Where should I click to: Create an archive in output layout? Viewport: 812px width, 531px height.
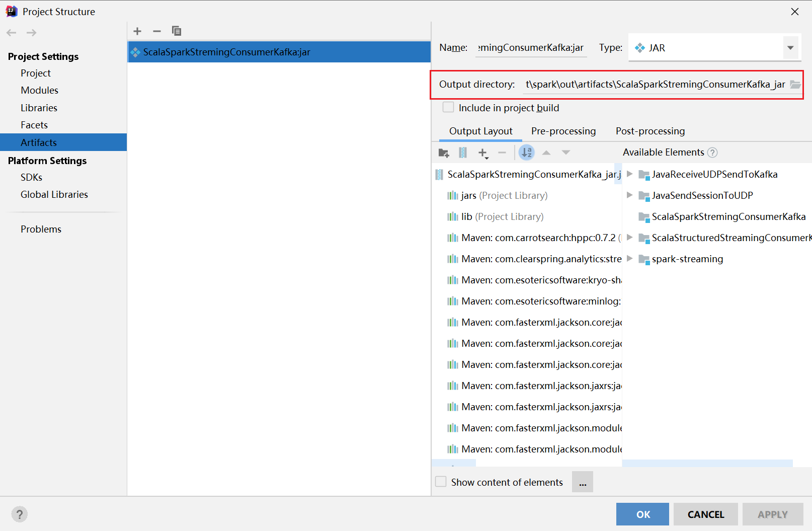463,153
